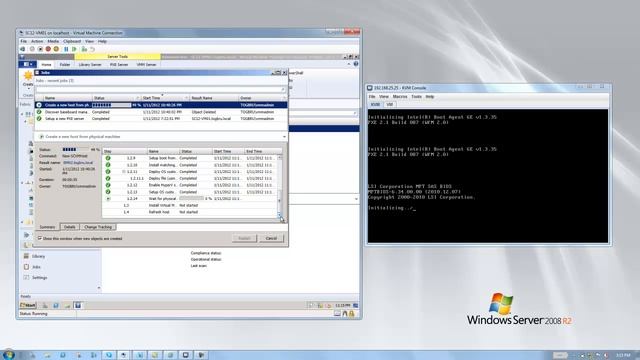Click the KVM Console window title icon
The width and height of the screenshot is (640, 360).
pyautogui.click(x=370, y=88)
